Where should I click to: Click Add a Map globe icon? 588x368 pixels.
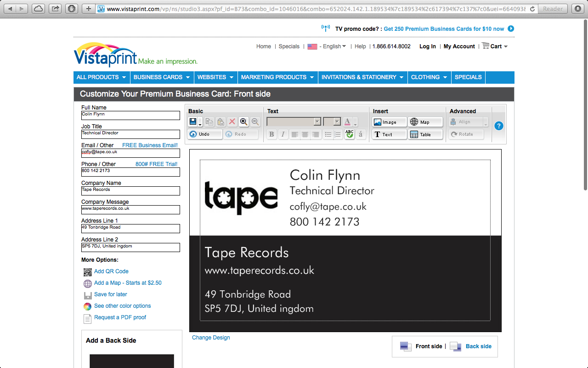88,284
